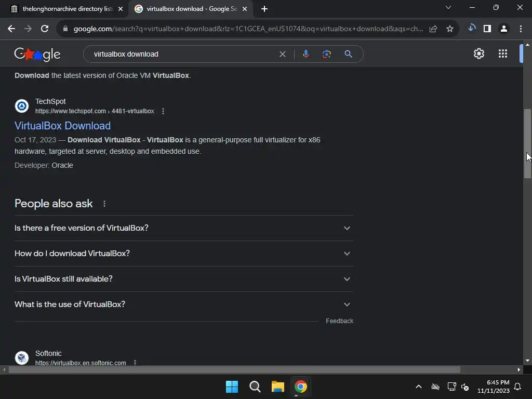This screenshot has height=399, width=532.
Task: Close thelonghornarchive tab
Action: [121, 9]
